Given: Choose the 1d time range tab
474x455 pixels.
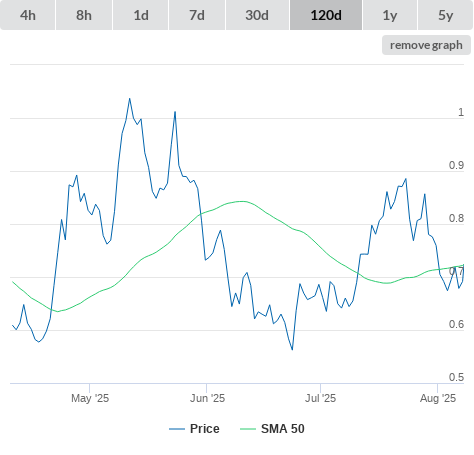Looking at the screenshot, I should point(141,15).
